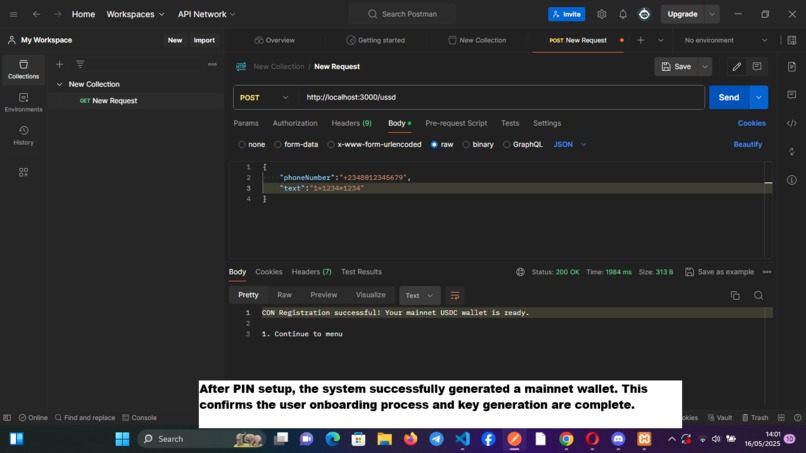Open the comments icon next to pencil
This screenshot has height=453, width=806.
coord(757,66)
